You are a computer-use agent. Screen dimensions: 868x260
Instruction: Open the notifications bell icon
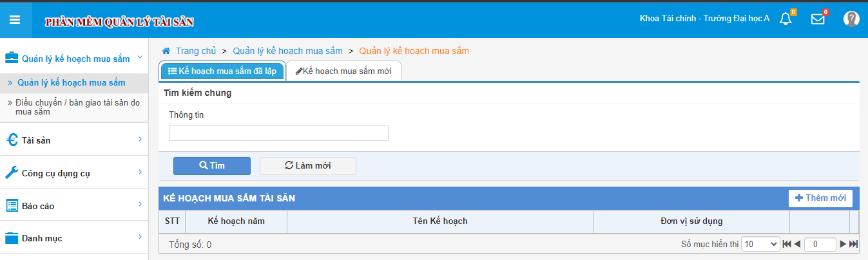point(786,19)
